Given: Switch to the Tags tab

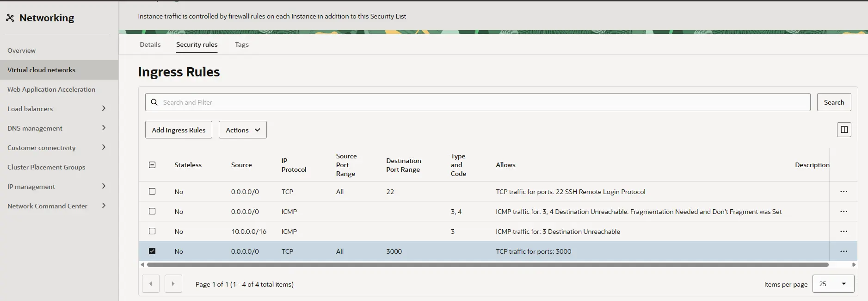Looking at the screenshot, I should click(241, 44).
